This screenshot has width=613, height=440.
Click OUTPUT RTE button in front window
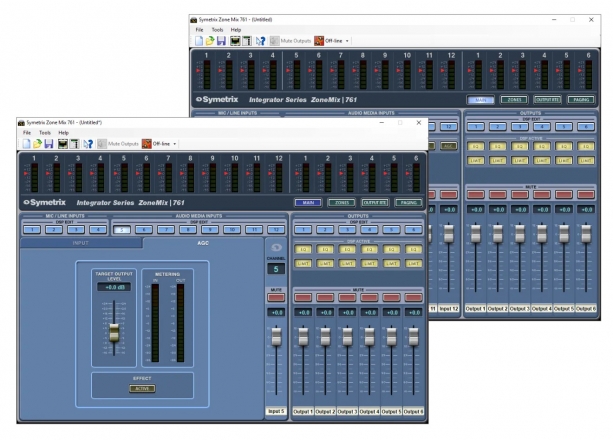tap(375, 203)
